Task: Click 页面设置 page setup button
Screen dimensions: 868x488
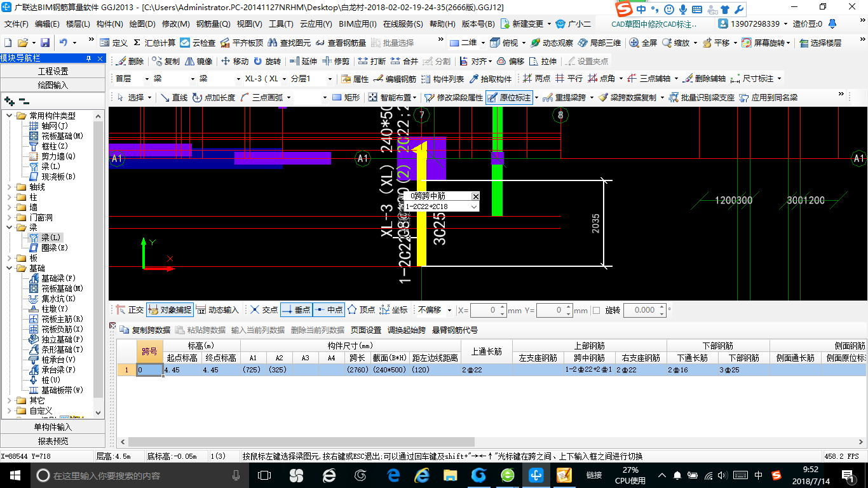Action: [x=366, y=330]
